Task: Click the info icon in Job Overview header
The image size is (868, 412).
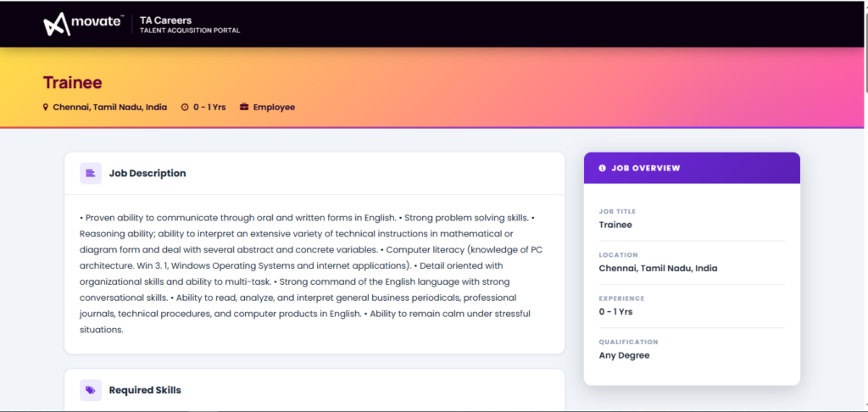Action: click(x=603, y=169)
